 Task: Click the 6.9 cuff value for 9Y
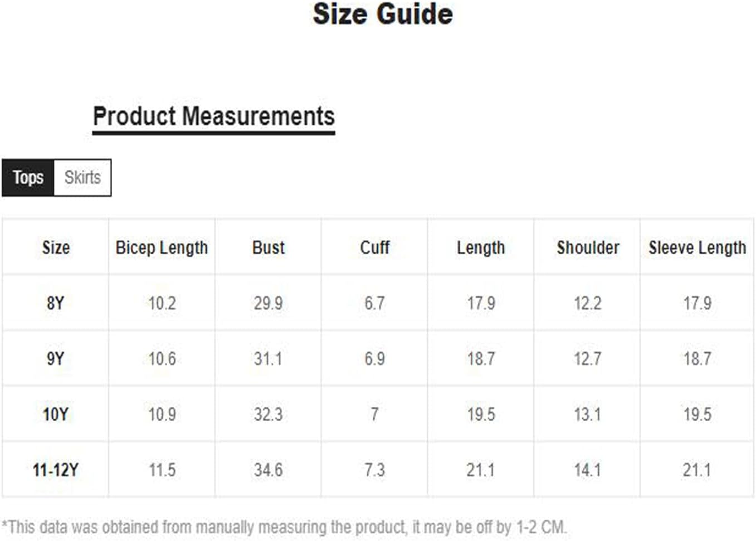click(374, 359)
